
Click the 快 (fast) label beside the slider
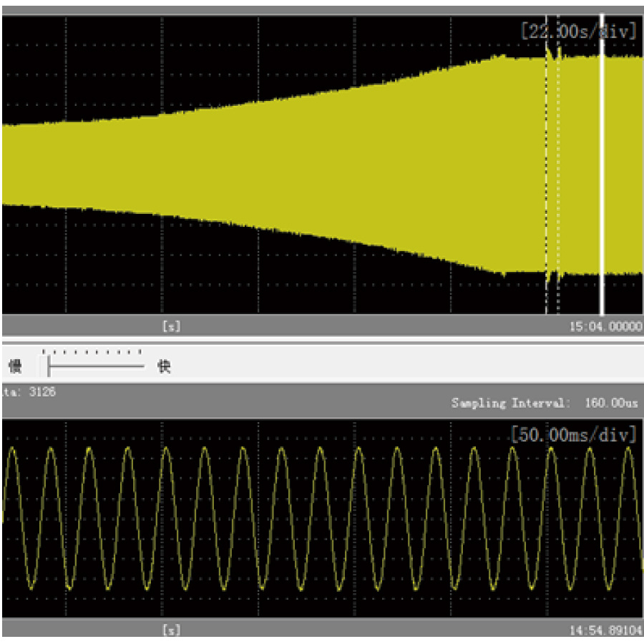click(x=164, y=367)
